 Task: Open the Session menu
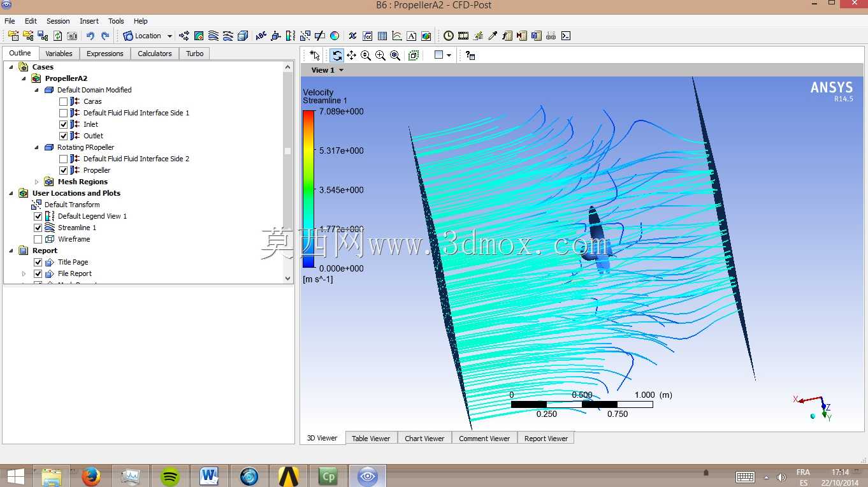[x=58, y=21]
